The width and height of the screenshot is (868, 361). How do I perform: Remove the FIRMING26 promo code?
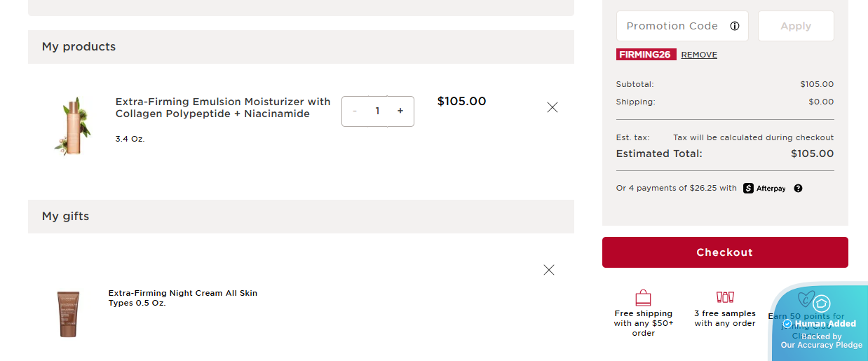click(699, 55)
